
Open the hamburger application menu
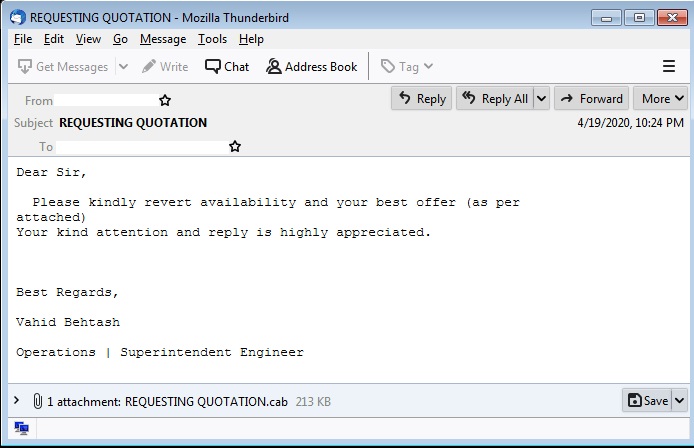pyautogui.click(x=669, y=67)
